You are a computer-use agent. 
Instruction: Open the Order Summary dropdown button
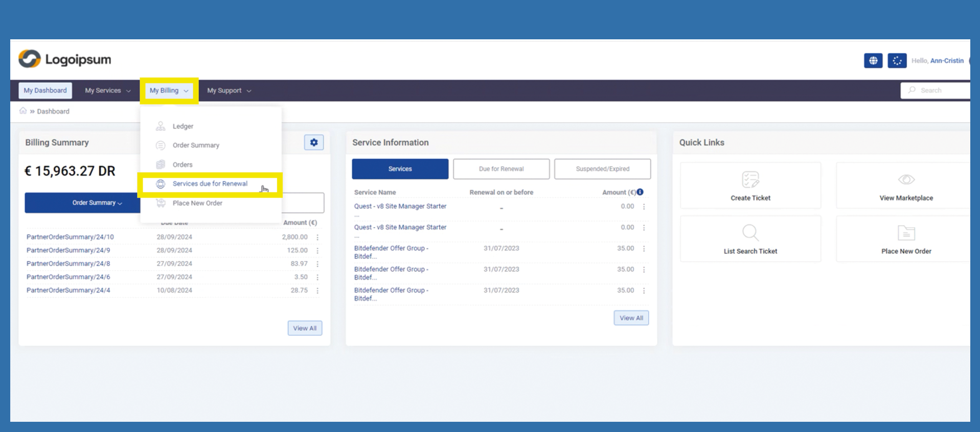[83, 203]
